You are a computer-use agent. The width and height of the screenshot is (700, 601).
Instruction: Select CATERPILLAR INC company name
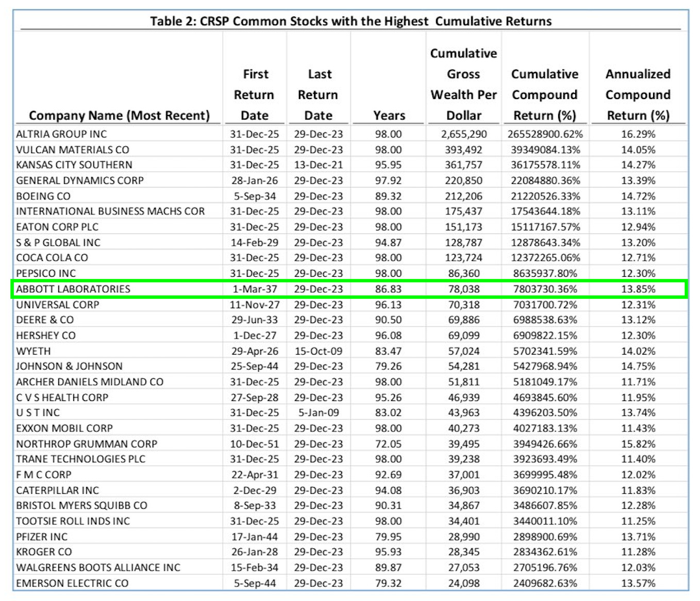click(58, 490)
